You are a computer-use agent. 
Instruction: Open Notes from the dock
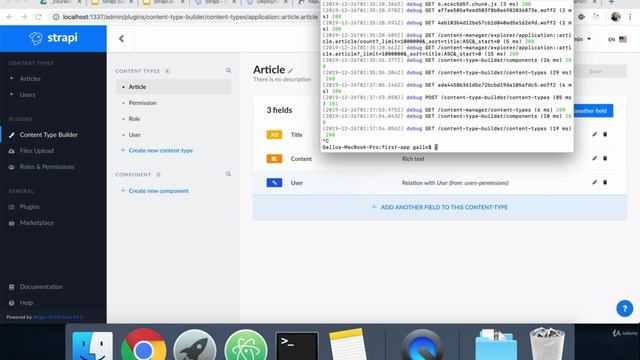pos(348,345)
